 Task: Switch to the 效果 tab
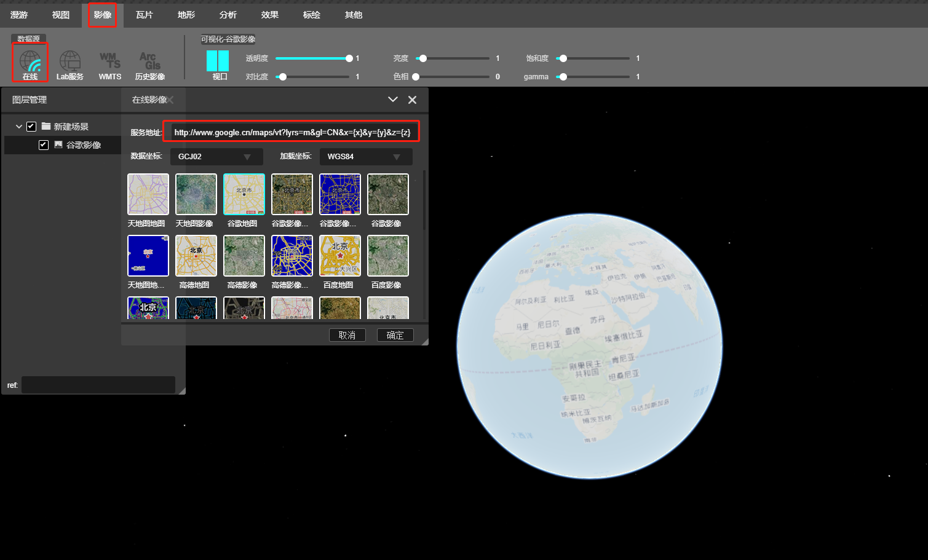click(x=270, y=15)
